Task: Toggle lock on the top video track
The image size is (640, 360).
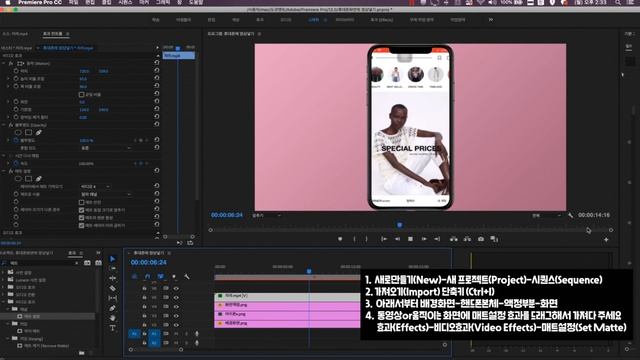Action: 144,288
